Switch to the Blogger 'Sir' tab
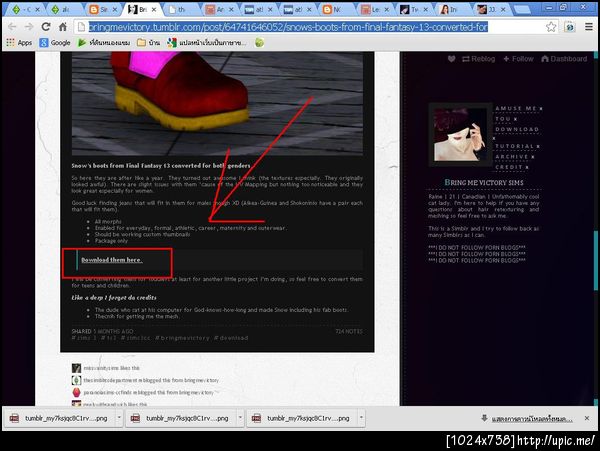This screenshot has height=451, width=600. coord(101,10)
